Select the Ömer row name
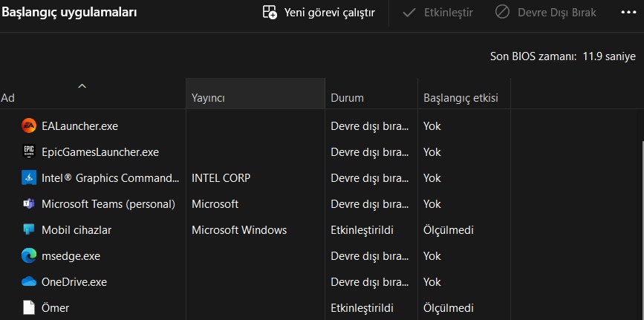Screen dimensions: 644x320 click(56, 307)
